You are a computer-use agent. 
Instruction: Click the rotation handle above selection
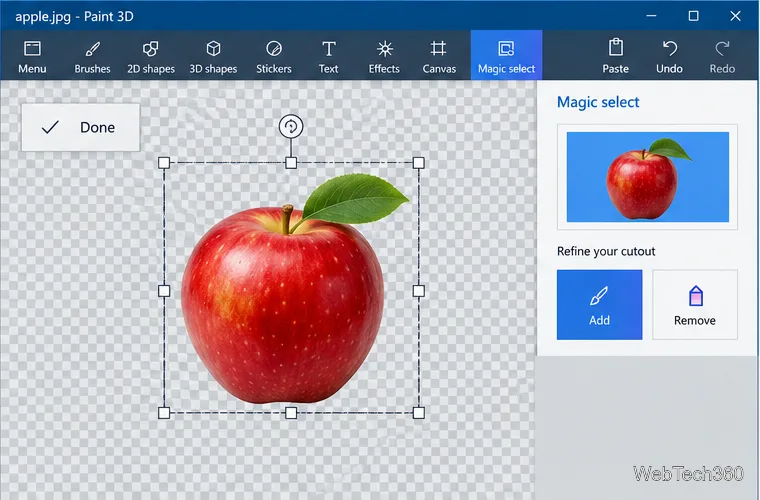coord(291,126)
